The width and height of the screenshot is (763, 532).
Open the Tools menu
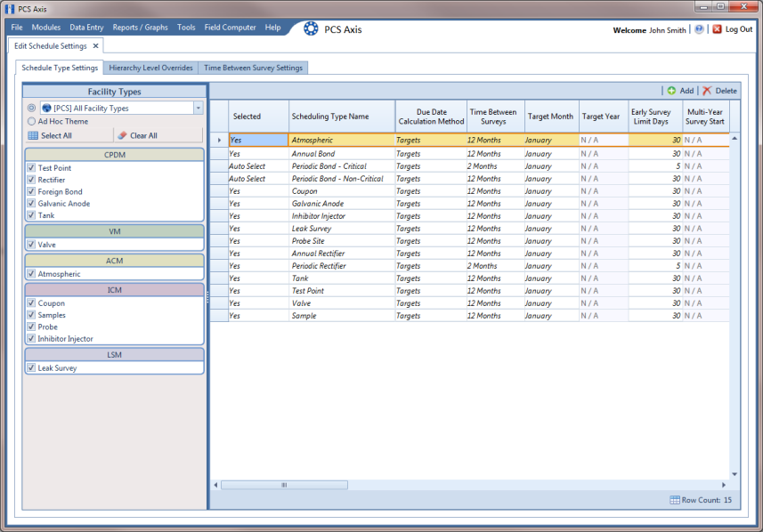click(186, 28)
